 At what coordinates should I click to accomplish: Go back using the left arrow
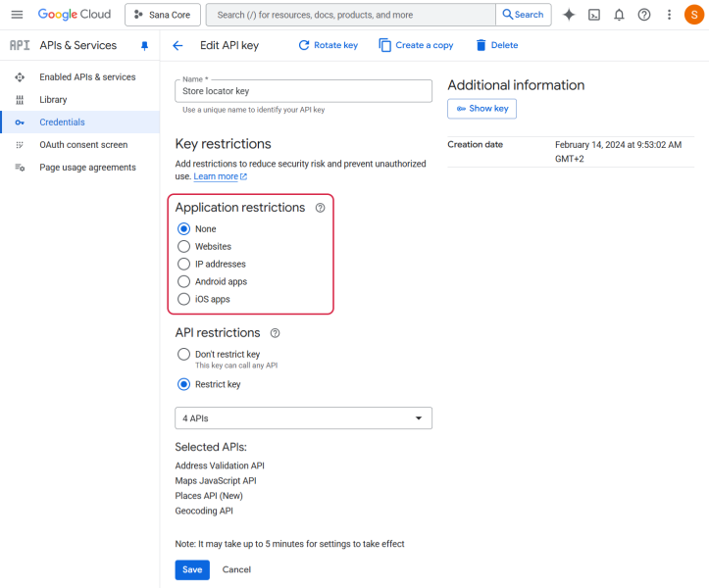pos(177,46)
